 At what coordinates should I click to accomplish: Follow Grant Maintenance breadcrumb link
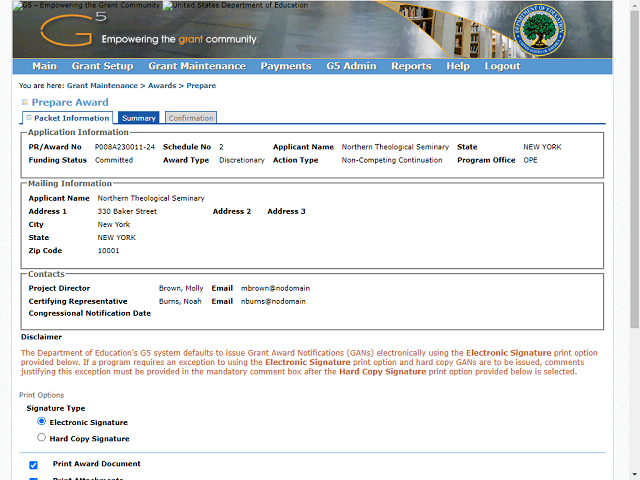click(102, 86)
